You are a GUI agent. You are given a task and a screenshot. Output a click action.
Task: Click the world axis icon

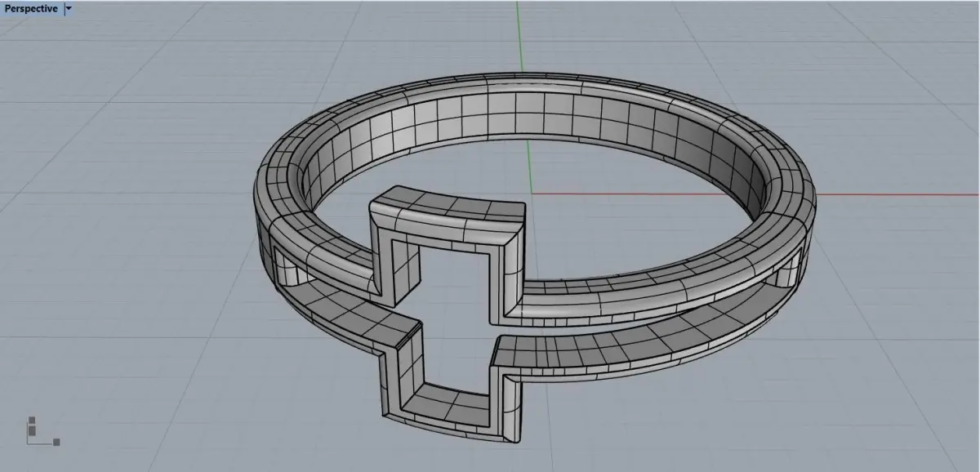point(42,430)
